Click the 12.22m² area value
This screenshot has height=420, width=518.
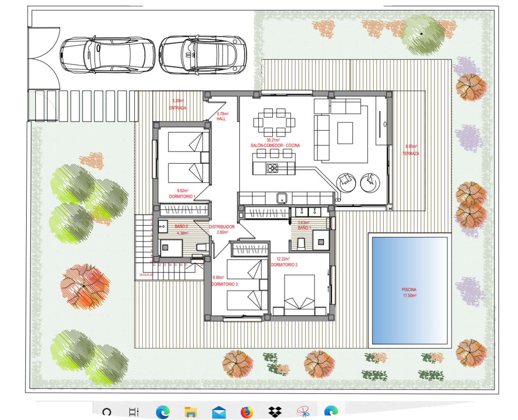(x=283, y=259)
